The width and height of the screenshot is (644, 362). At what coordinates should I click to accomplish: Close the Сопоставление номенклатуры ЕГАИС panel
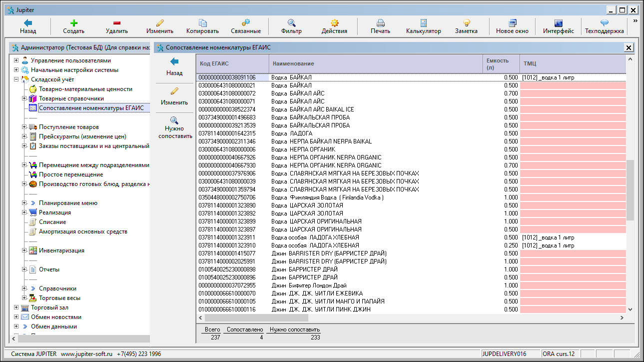point(629,47)
